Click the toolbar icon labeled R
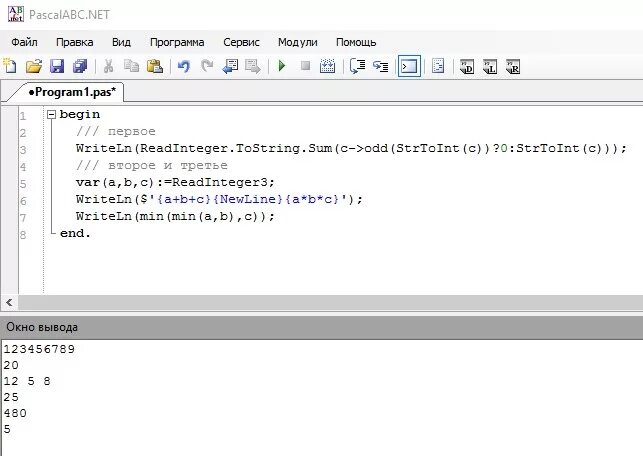The height and width of the screenshot is (456, 643). coord(513,66)
